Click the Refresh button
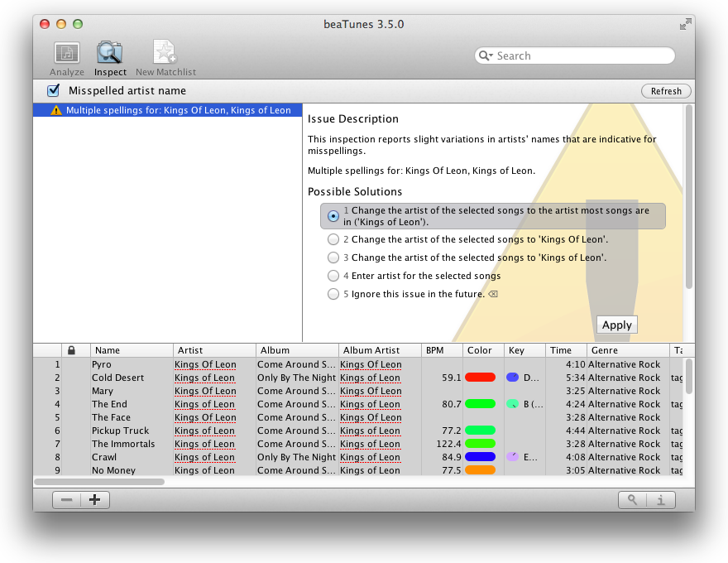 (666, 91)
